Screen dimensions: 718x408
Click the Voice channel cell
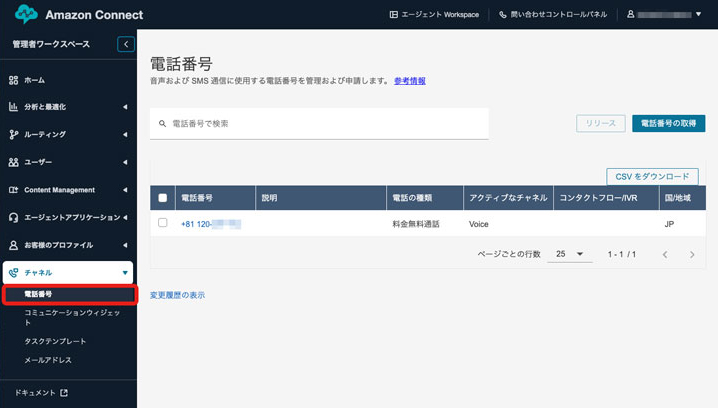pyautogui.click(x=479, y=224)
